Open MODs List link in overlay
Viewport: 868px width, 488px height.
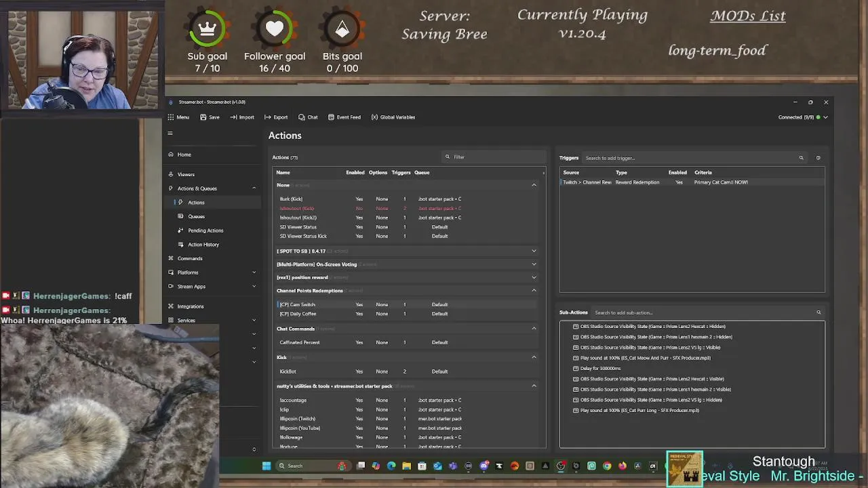(x=748, y=16)
